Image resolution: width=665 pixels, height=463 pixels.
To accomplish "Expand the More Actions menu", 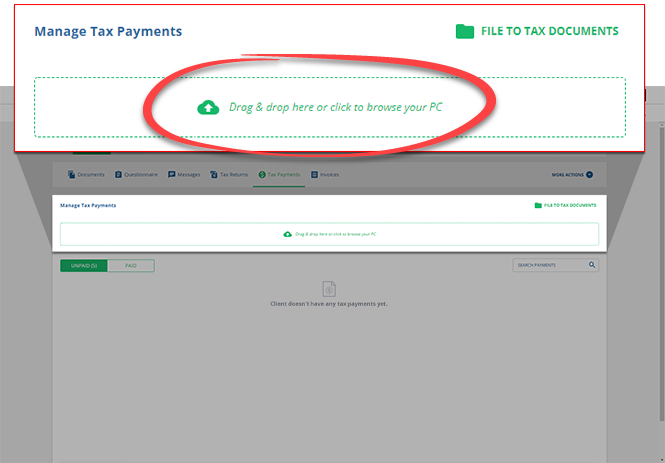I will coord(572,174).
